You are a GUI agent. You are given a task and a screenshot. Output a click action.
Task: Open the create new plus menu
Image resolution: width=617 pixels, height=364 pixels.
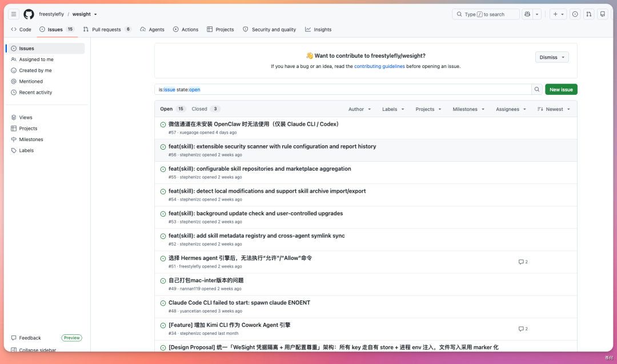tap(558, 14)
